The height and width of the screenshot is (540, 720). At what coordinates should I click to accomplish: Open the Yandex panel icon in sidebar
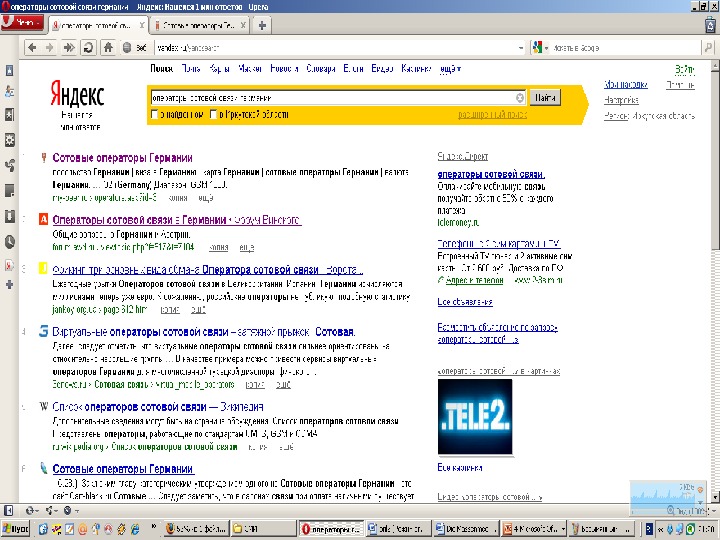pos(9,265)
